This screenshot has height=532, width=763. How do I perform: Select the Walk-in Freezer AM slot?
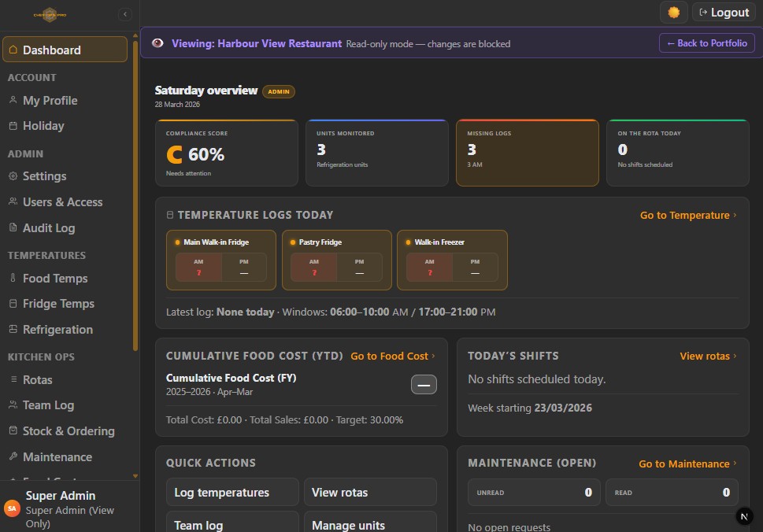click(x=430, y=267)
